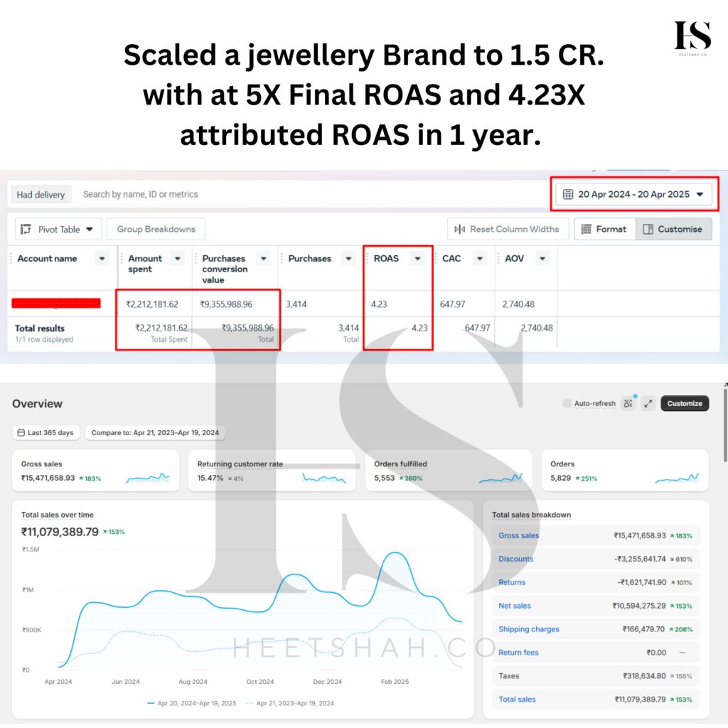Open the Amount spent column dropdown
The image size is (728, 728).
pos(177,259)
